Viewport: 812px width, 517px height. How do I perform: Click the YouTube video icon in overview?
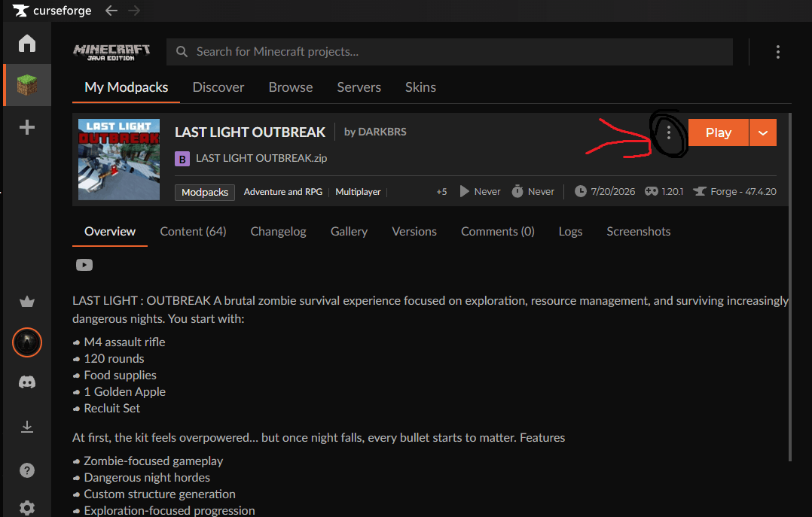click(84, 265)
